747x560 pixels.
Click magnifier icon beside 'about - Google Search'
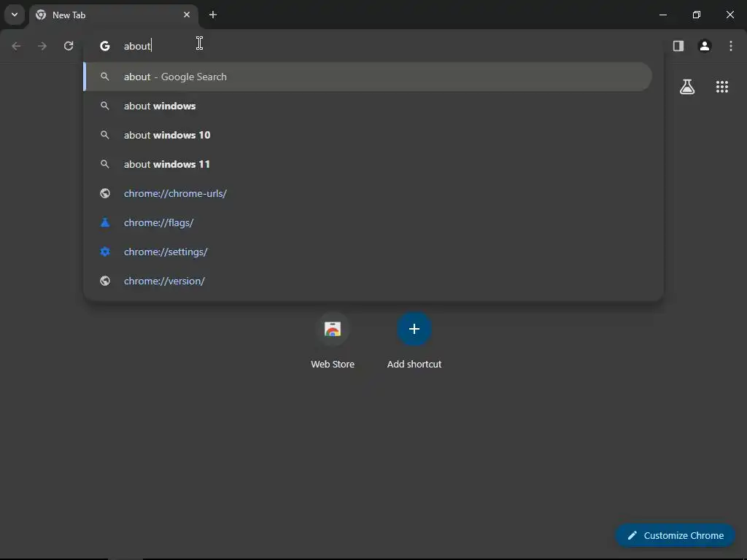[105, 77]
